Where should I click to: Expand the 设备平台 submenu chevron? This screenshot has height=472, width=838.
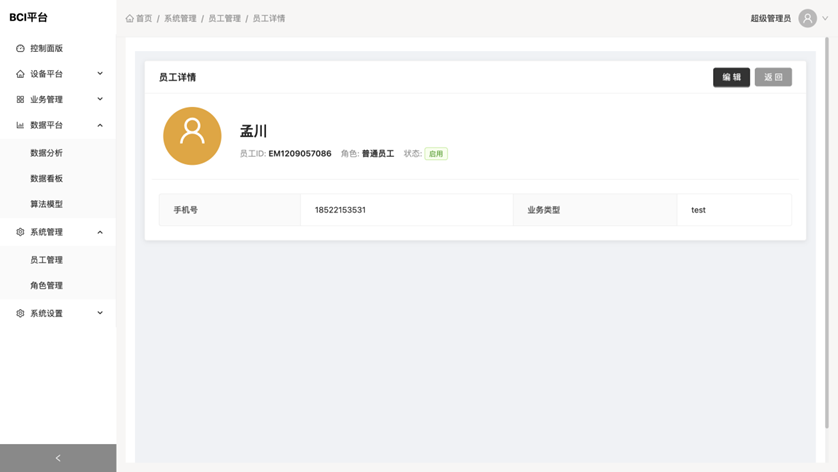tap(100, 74)
